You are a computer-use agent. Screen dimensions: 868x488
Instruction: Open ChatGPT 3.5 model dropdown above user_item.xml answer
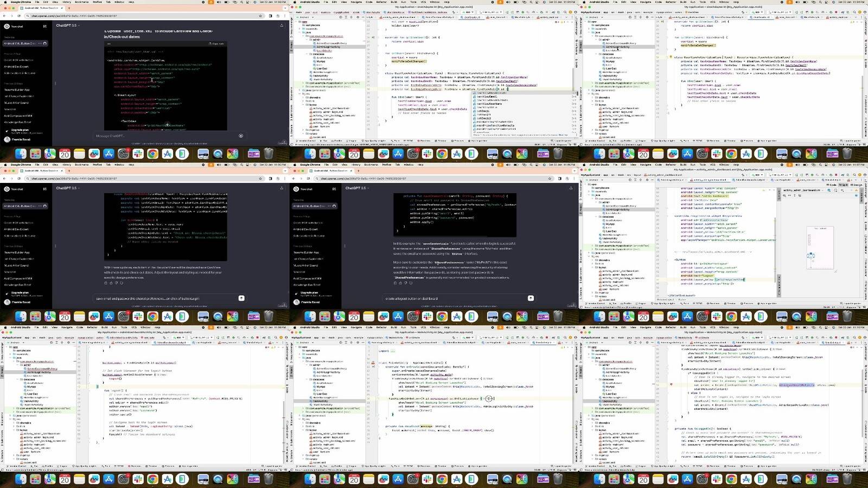click(67, 26)
